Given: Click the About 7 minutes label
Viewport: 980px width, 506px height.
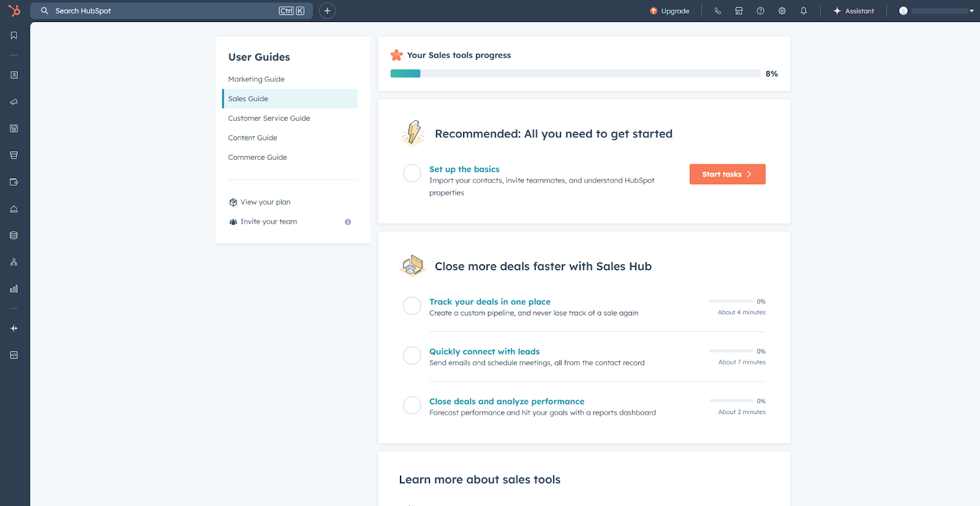Looking at the screenshot, I should click(742, 362).
